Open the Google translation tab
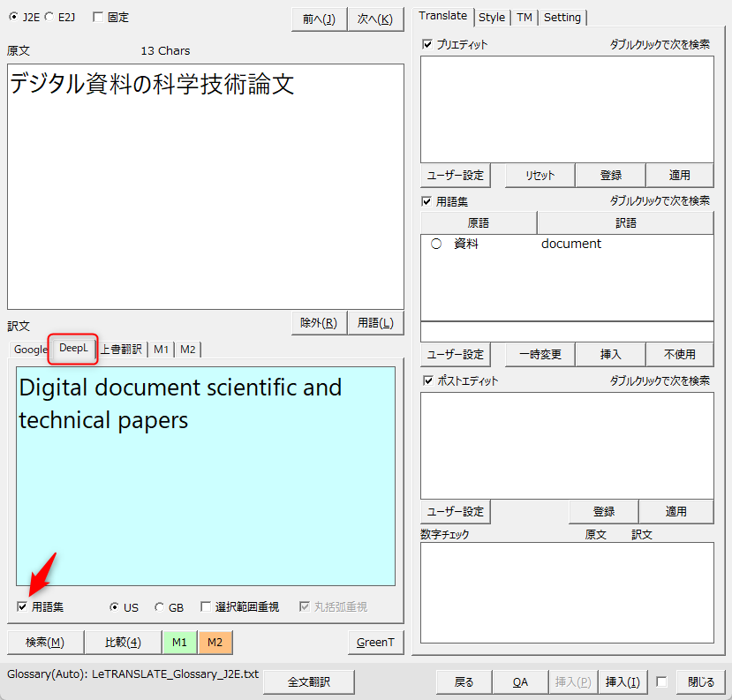Viewport: 732px width, 700px height. coord(30,350)
